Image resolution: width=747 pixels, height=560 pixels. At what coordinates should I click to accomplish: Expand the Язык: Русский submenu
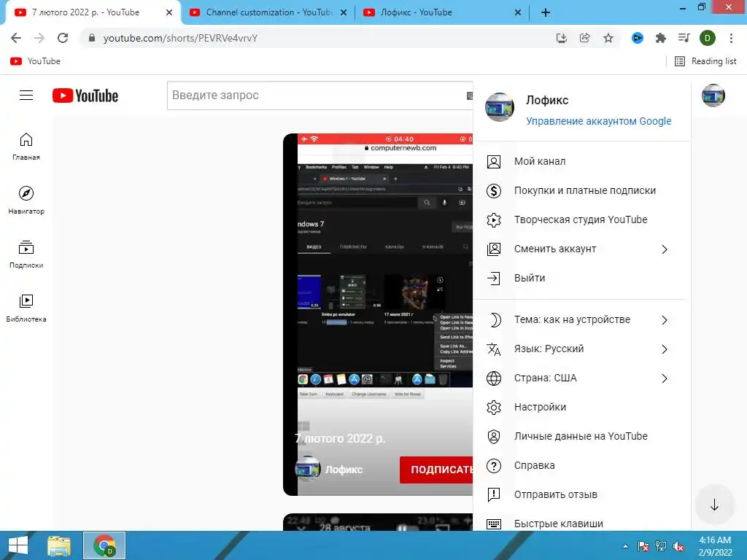coord(665,349)
